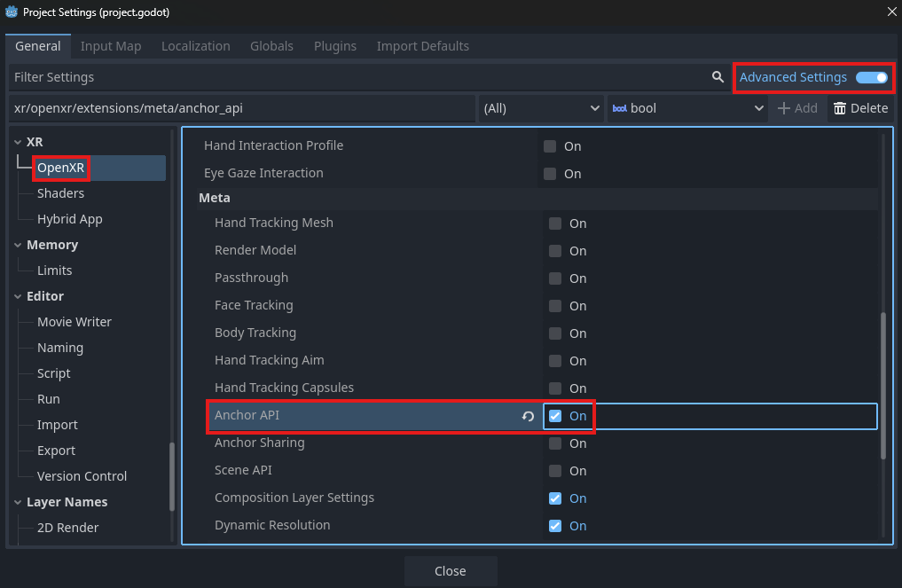This screenshot has width=902, height=588.
Task: Tick the Face Tracking checkbox
Action: (x=555, y=305)
